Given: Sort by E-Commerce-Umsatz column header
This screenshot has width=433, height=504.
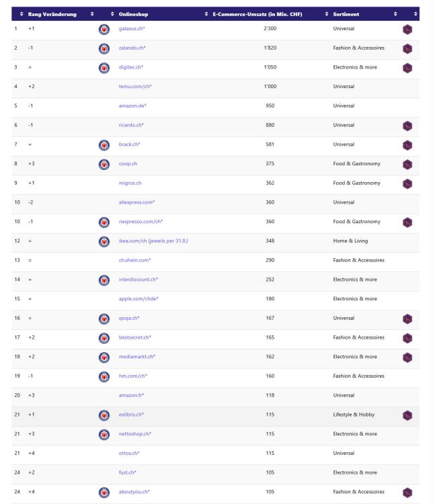Looking at the screenshot, I should tap(258, 14).
